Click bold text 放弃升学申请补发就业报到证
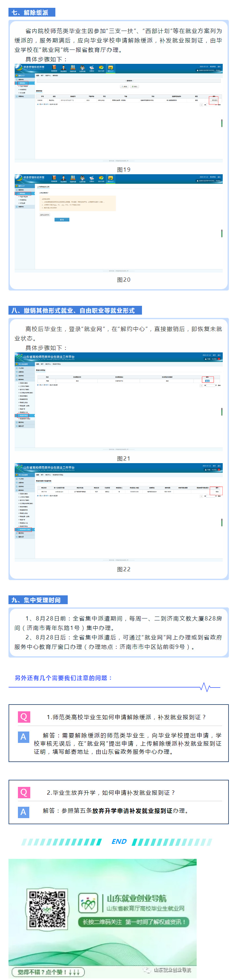The height and width of the screenshot is (980, 239). point(132,811)
